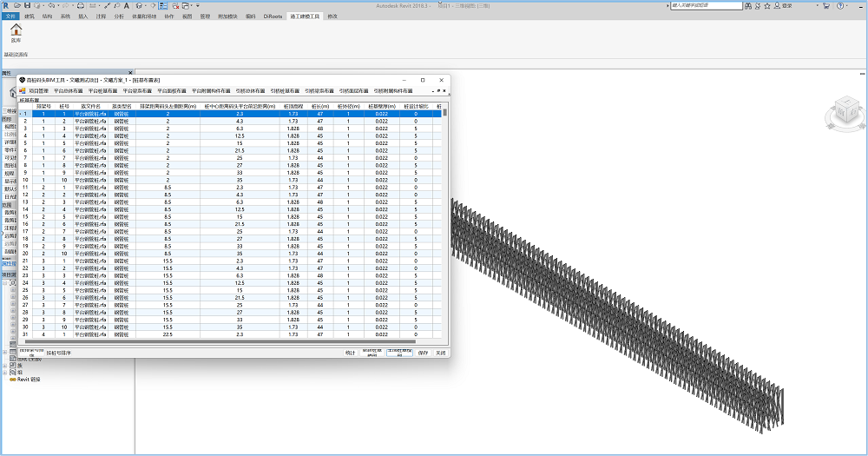Image resolution: width=868 pixels, height=456 pixels.
Task: Click the Save icon in quick access toolbar
Action: tap(27, 5)
